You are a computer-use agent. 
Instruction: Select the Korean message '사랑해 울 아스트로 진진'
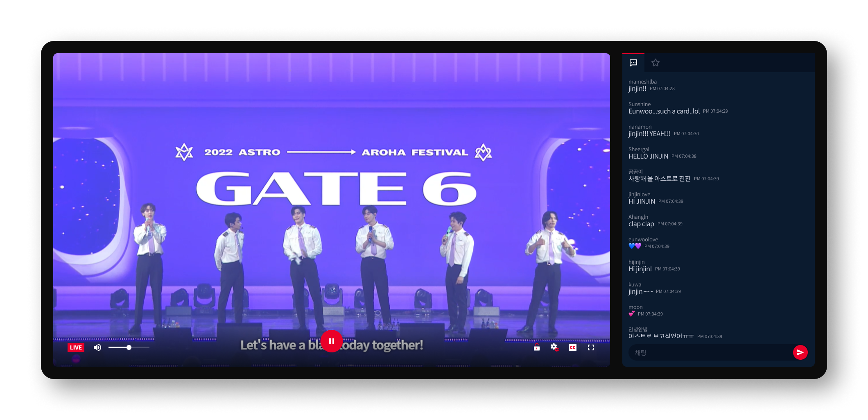(659, 179)
